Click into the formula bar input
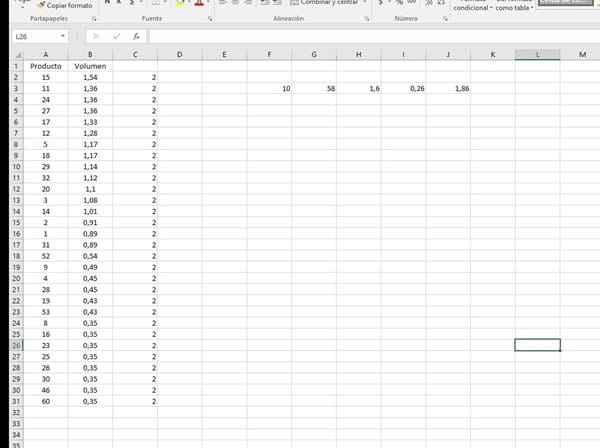Screen dimensions: 600x448 click(374, 36)
